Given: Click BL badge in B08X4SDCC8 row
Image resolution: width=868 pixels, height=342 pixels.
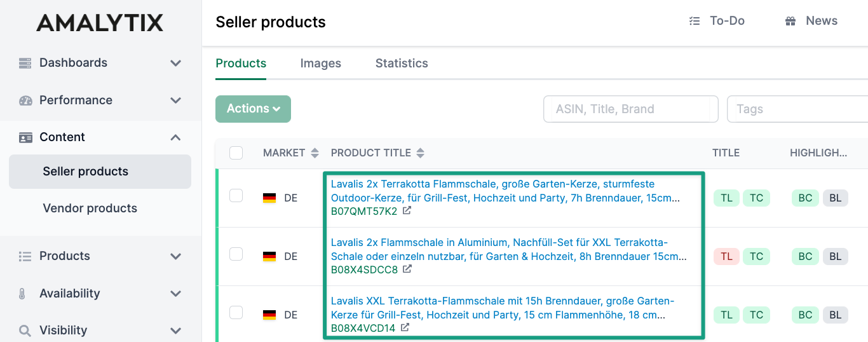Looking at the screenshot, I should pos(835,257).
